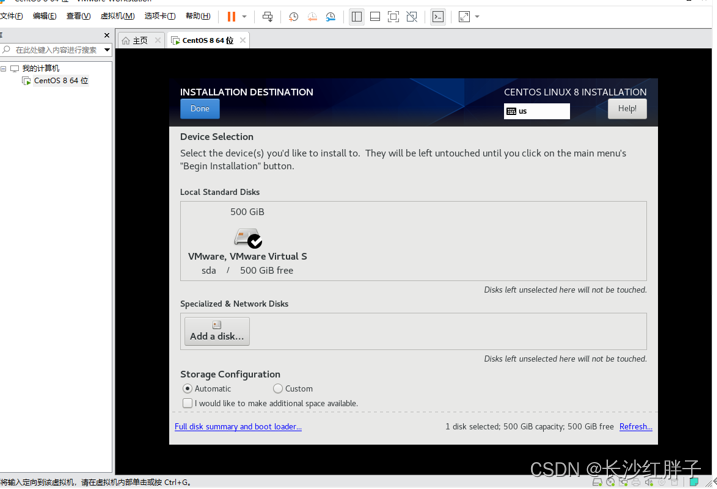Viewport: 717px width, 489px height.
Task: Click the 'Specialized & Network Disks' heading
Action: 234,304
